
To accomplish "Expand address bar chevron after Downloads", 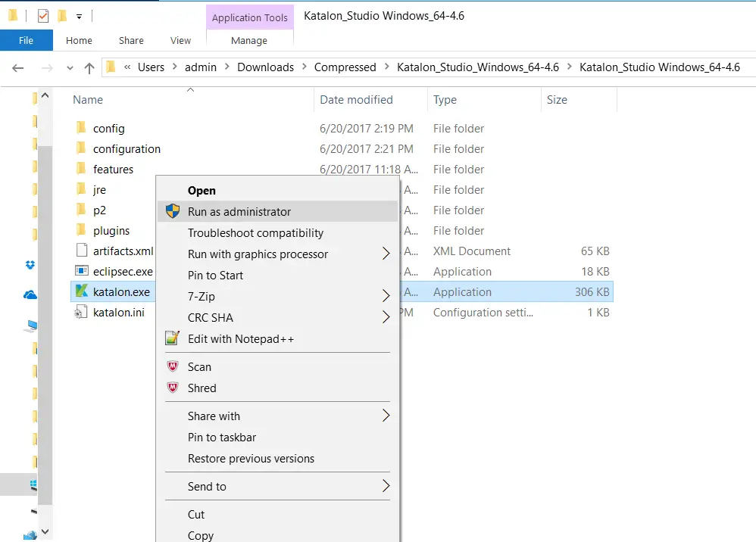I will coord(305,67).
